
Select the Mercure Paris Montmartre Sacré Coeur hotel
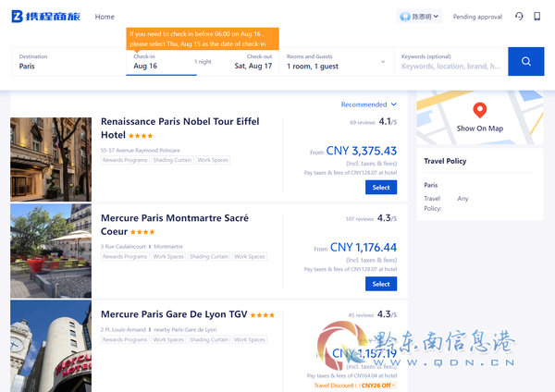pyautogui.click(x=381, y=284)
